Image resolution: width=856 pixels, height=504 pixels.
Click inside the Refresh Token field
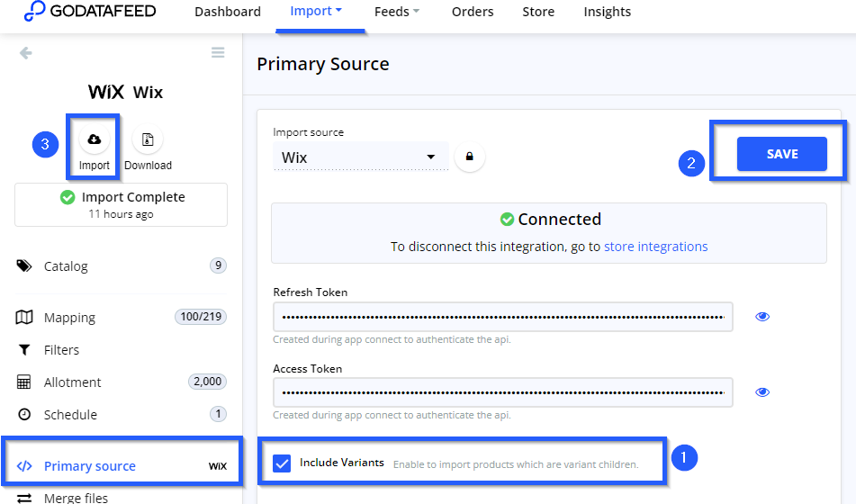tap(503, 317)
